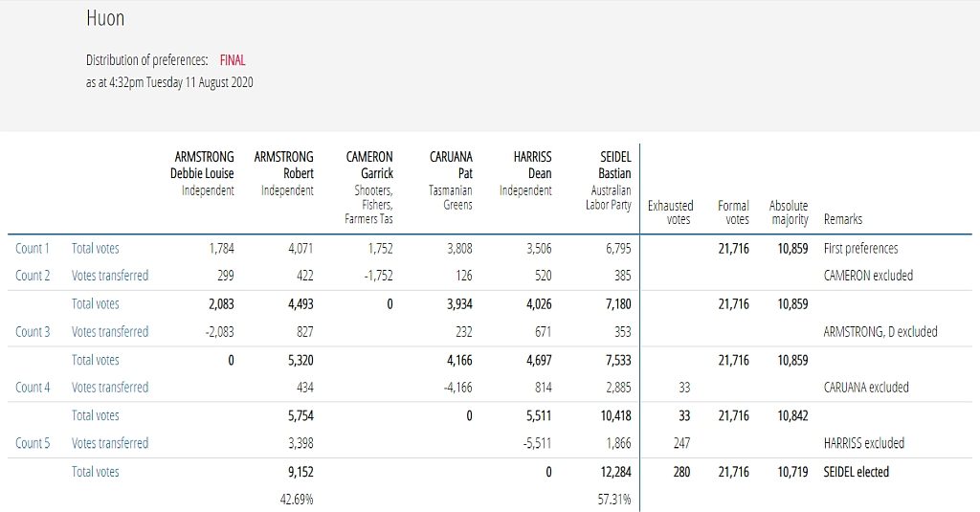Click the Count 1 row label
Screen dimensions: 980x512
pyautogui.click(x=32, y=248)
